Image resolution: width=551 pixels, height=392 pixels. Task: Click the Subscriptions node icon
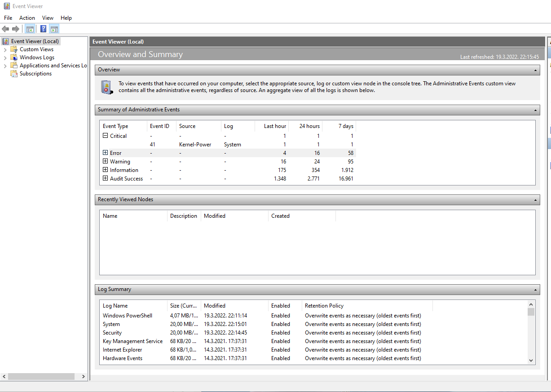(14, 74)
